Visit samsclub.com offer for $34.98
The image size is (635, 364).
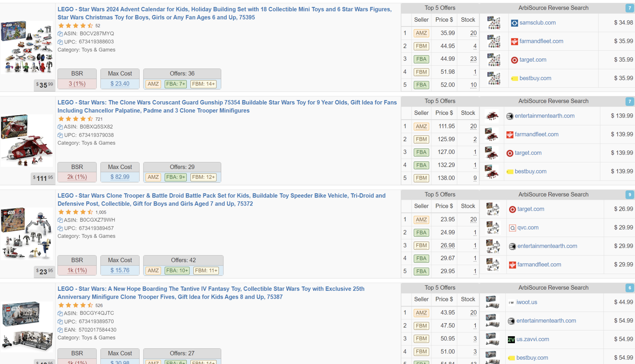537,23
